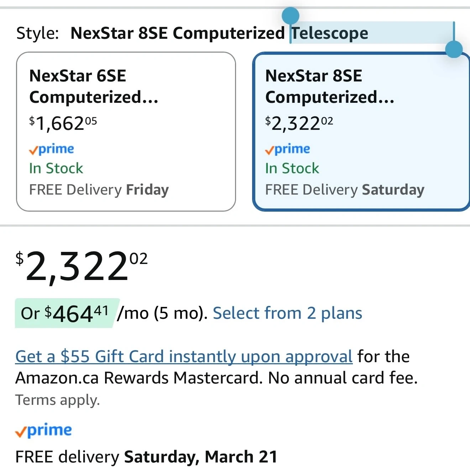Choose the NexStar 8SE Computerized style card

pyautogui.click(x=361, y=131)
